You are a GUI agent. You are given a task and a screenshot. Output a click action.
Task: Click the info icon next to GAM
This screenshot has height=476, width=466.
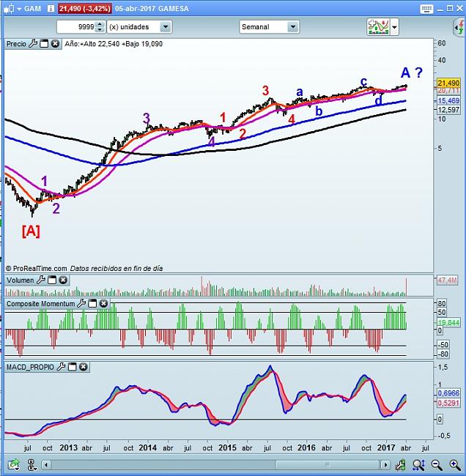pos(51,9)
